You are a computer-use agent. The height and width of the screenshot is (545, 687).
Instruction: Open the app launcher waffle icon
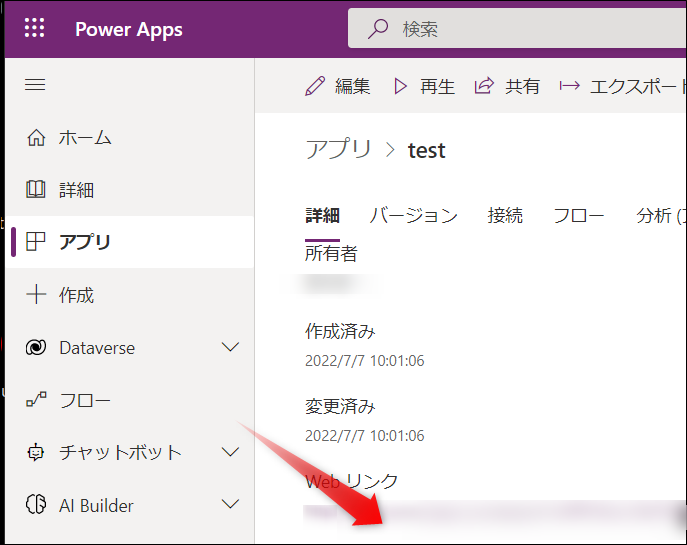pyautogui.click(x=35, y=28)
